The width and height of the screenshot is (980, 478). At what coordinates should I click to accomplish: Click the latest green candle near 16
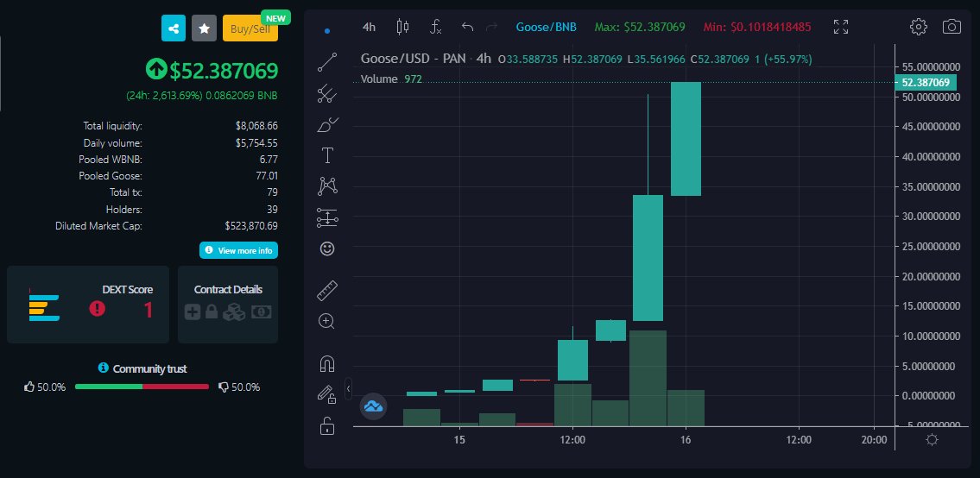pos(686,139)
